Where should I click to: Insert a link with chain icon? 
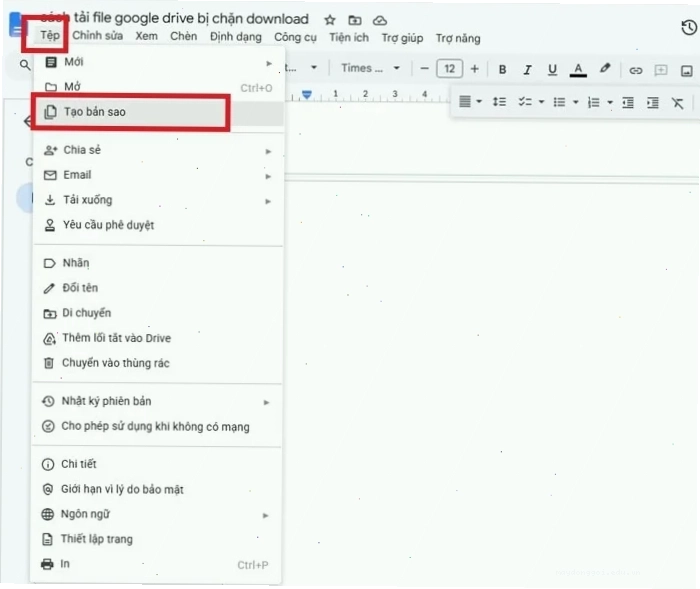(635, 71)
